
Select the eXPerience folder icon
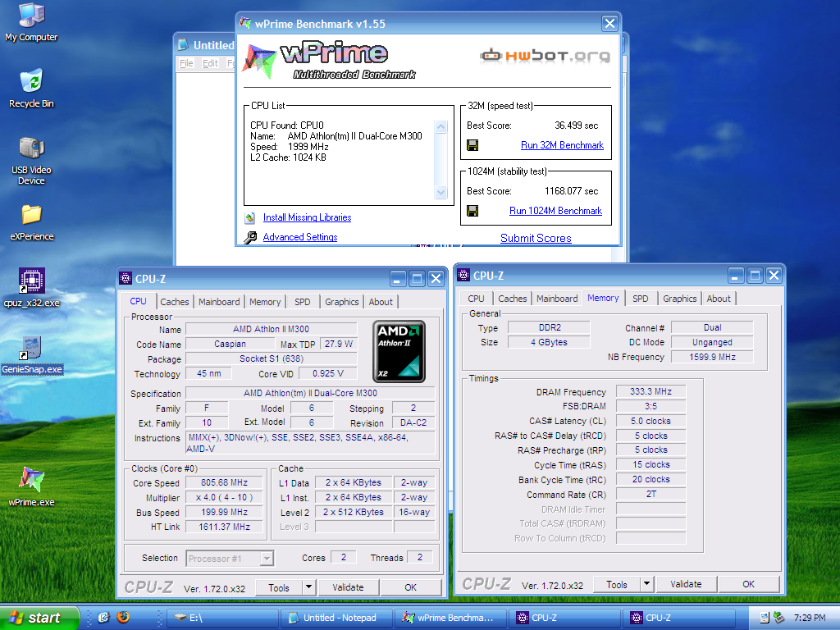[31, 222]
